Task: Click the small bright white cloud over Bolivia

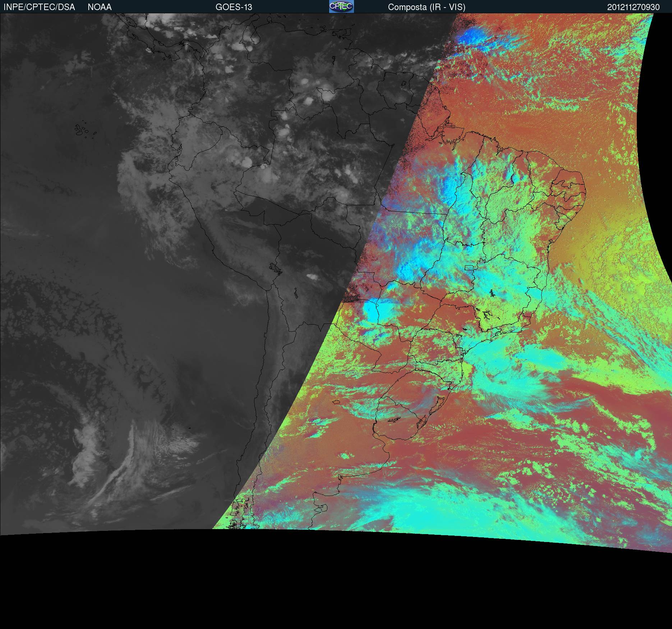Action: click(x=312, y=277)
